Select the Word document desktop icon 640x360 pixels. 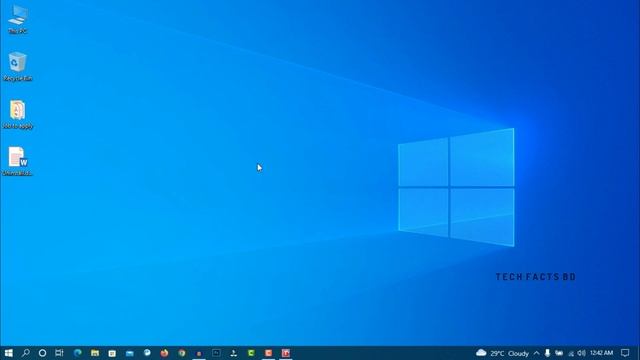coord(18,161)
